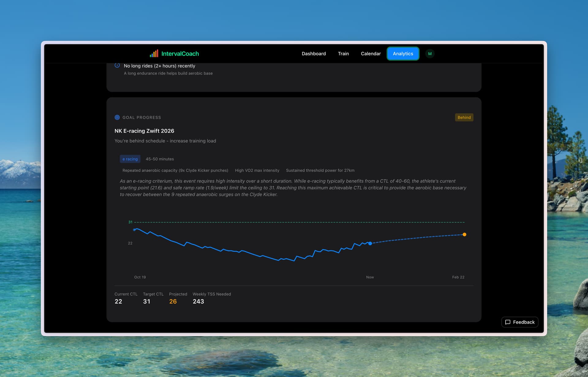Viewport: 588px width, 377px height.
Task: Click the chart's blue starting point dot
Action: point(134,230)
